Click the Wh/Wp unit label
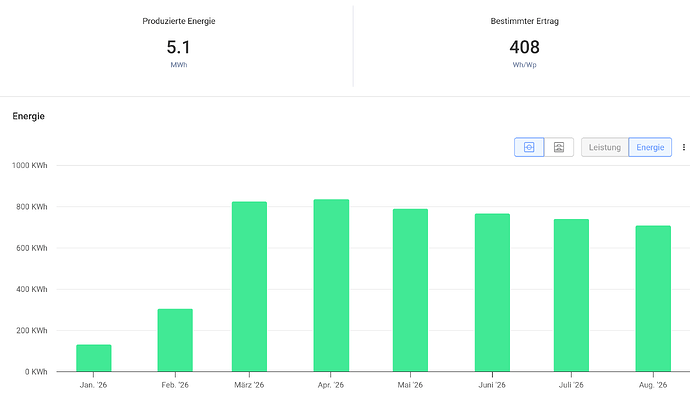This screenshot has height=401, width=690. 525,65
